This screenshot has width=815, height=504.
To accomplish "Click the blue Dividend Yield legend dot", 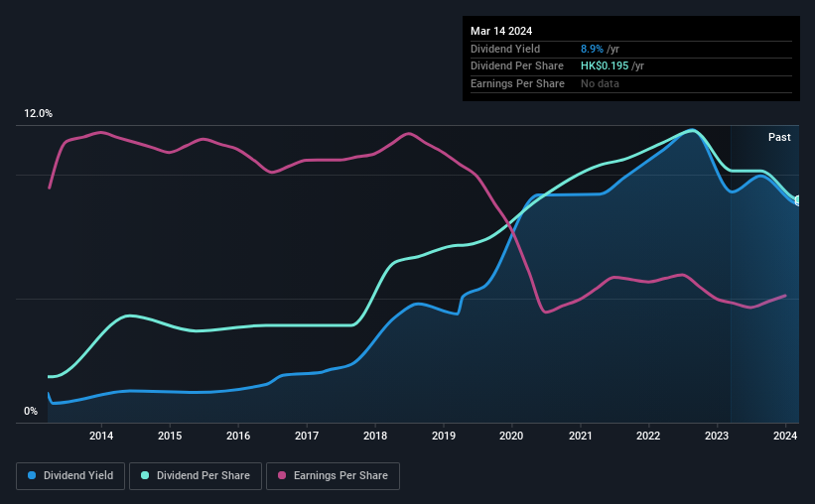I will (32, 475).
